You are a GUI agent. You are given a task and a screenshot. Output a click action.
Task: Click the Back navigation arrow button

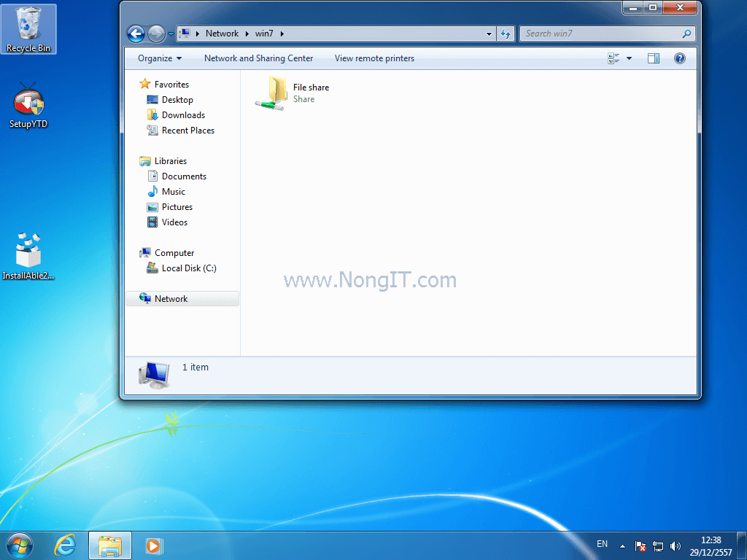[x=136, y=34]
